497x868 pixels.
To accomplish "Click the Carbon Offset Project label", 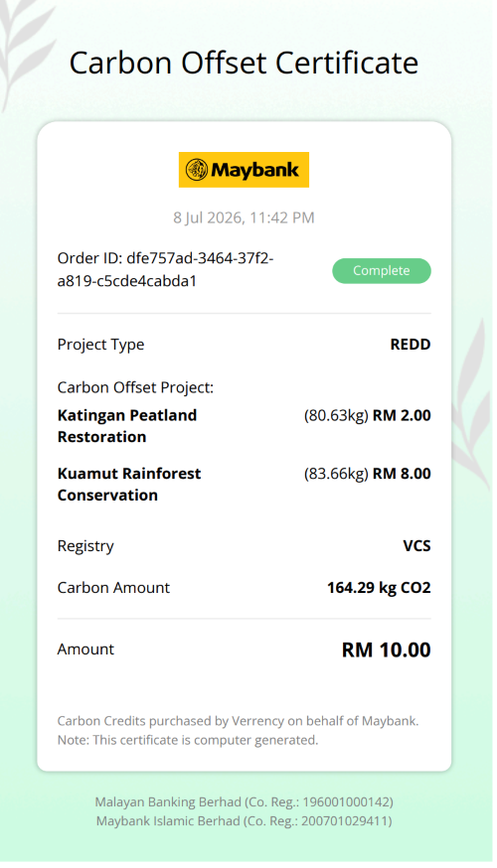I will (x=135, y=387).
